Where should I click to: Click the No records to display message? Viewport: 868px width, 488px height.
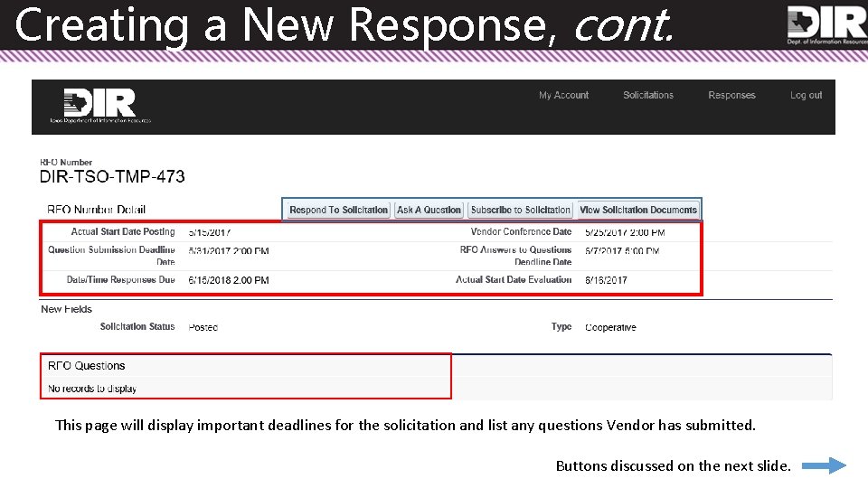pyautogui.click(x=92, y=389)
